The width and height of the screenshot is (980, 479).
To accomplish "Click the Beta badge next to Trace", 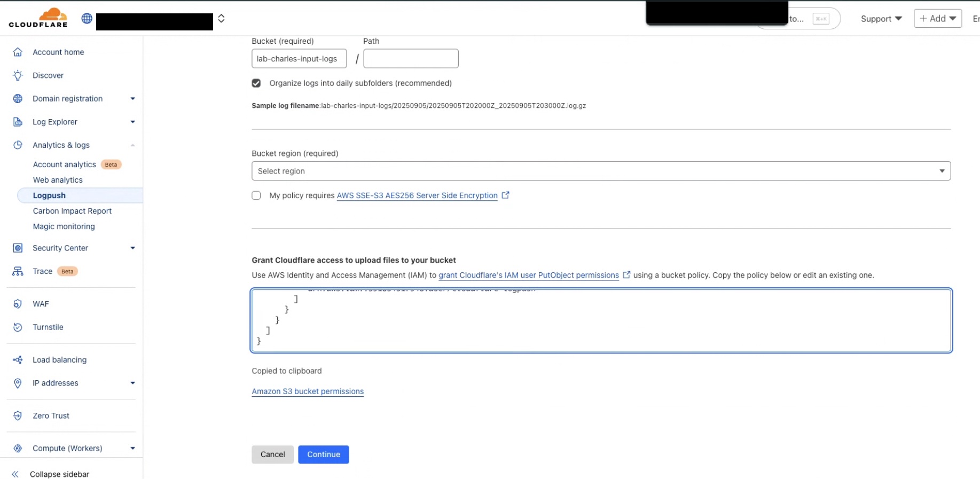I will tap(67, 271).
